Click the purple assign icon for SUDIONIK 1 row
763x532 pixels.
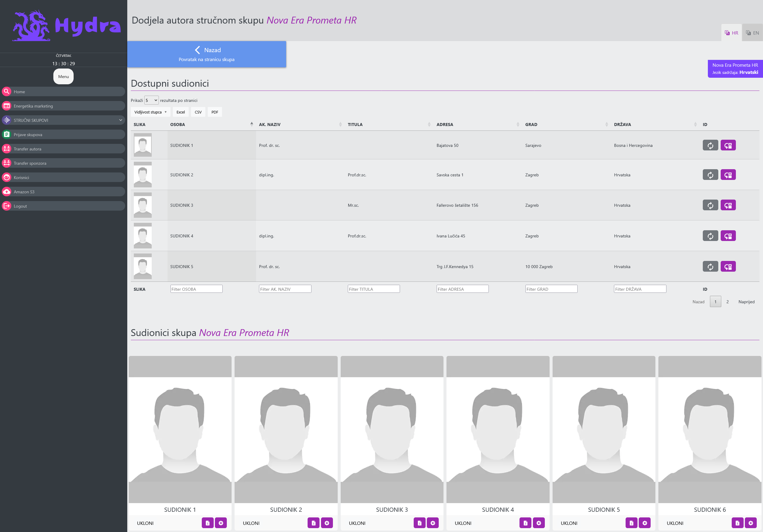point(728,145)
